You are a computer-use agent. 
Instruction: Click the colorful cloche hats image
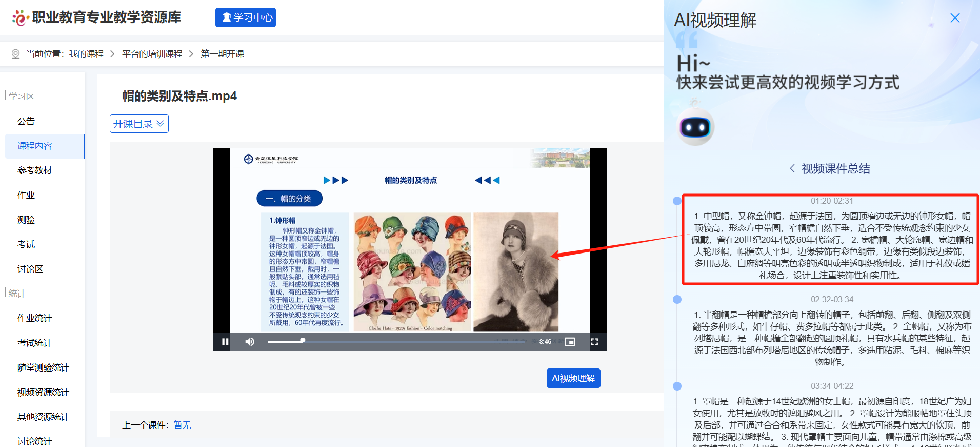coord(412,272)
